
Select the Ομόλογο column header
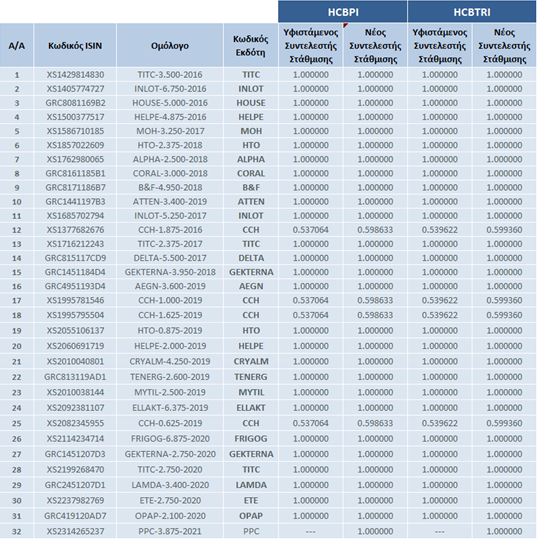(x=170, y=45)
